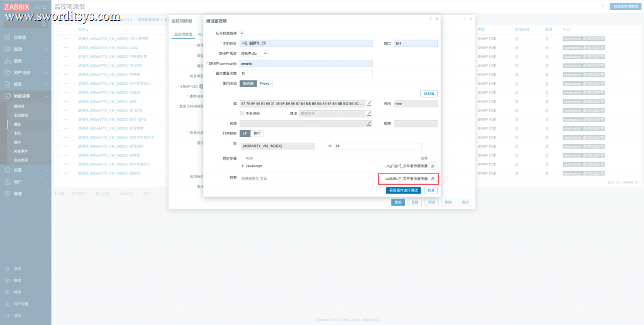
Task: Open 维护 submenu item
Action: click(x=17, y=143)
